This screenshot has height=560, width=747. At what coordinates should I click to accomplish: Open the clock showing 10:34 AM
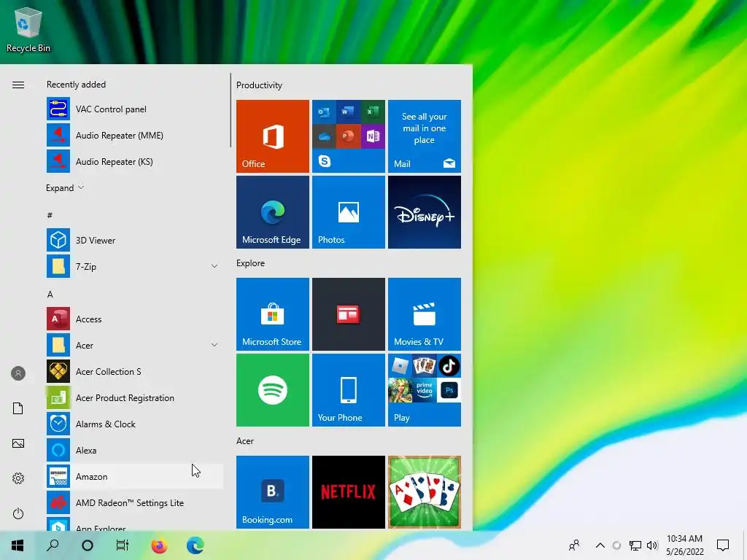(x=684, y=545)
